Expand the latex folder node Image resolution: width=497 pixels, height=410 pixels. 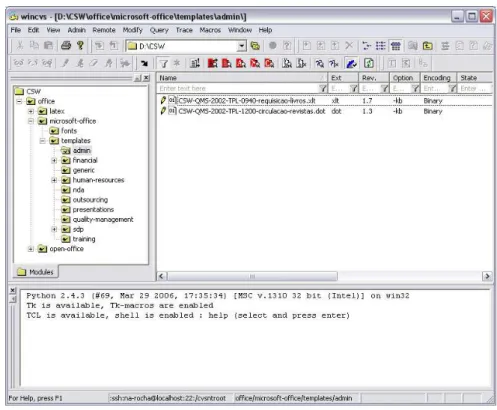[31, 111]
